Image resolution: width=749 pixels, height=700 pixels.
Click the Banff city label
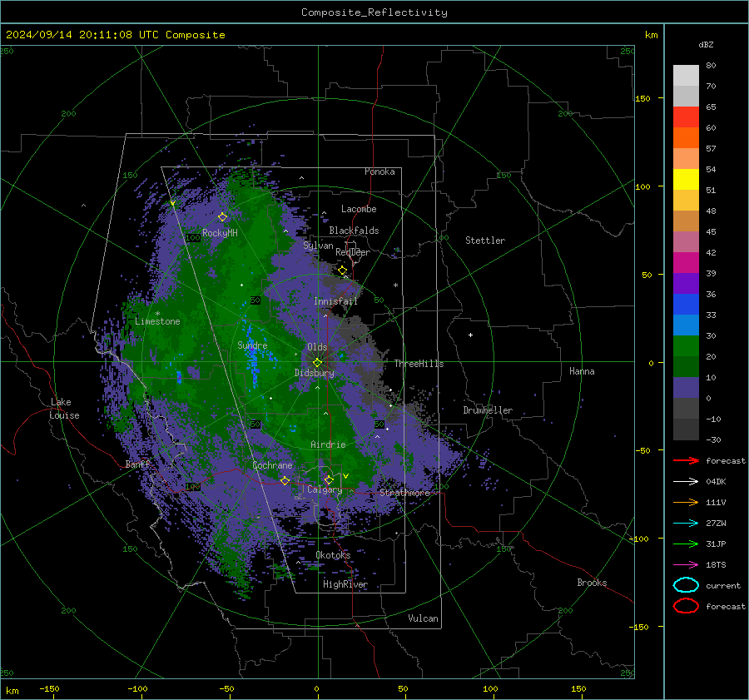tap(137, 464)
